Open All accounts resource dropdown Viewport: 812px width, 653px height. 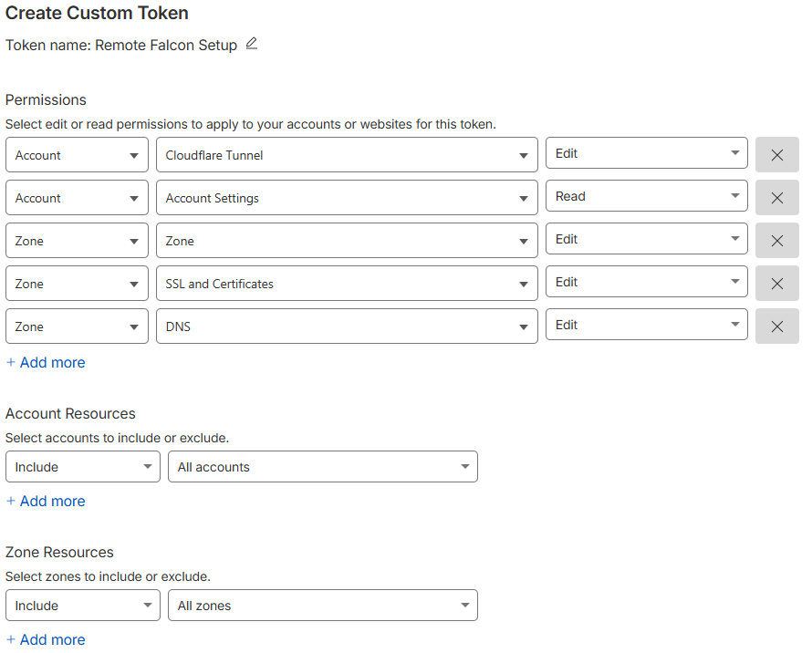pyautogui.click(x=322, y=467)
